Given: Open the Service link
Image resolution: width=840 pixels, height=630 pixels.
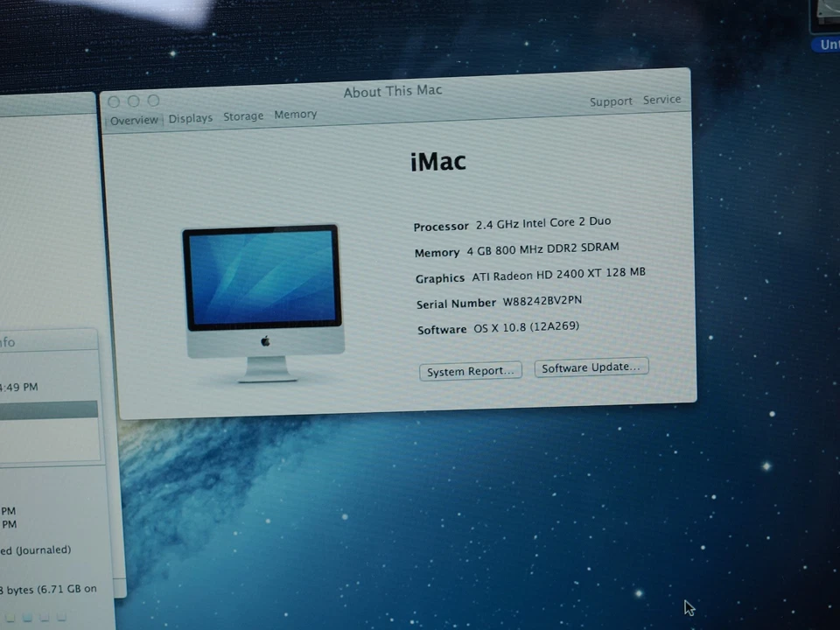Looking at the screenshot, I should coord(661,100).
